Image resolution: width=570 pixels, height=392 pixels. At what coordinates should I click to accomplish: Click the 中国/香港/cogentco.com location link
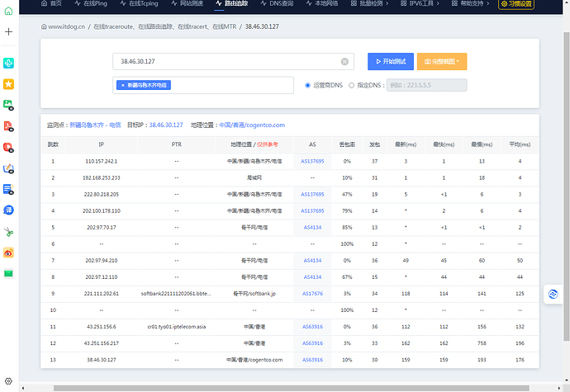(x=252, y=125)
